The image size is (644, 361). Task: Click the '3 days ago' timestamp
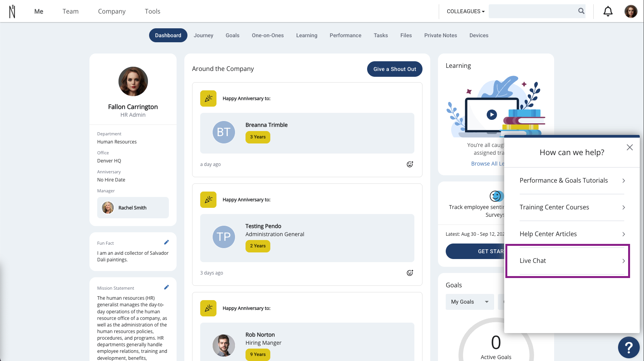(211, 273)
